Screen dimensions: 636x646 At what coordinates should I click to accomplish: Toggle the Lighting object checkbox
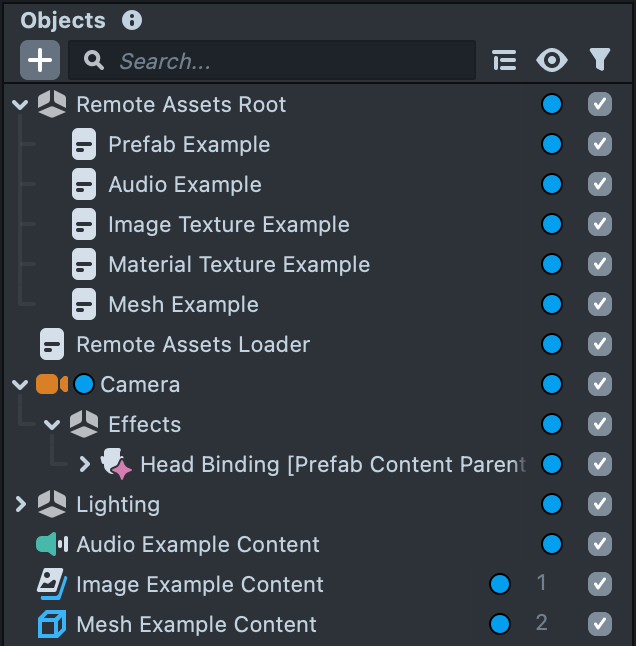599,504
